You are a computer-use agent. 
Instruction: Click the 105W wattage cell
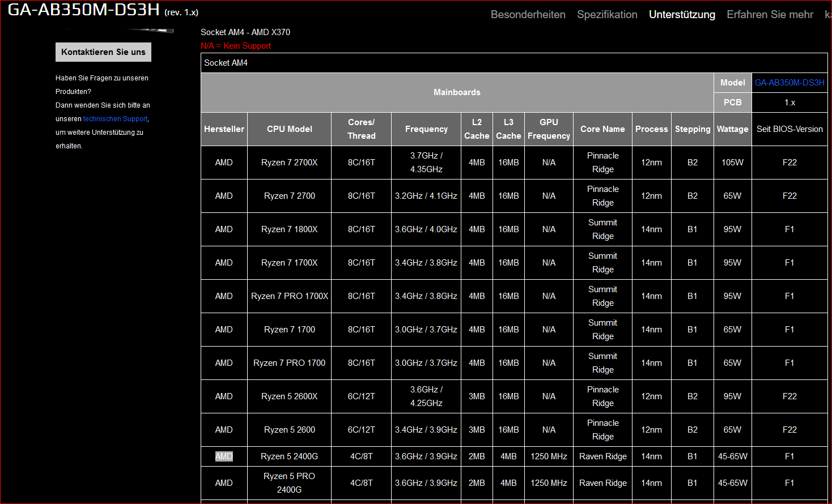(x=732, y=163)
